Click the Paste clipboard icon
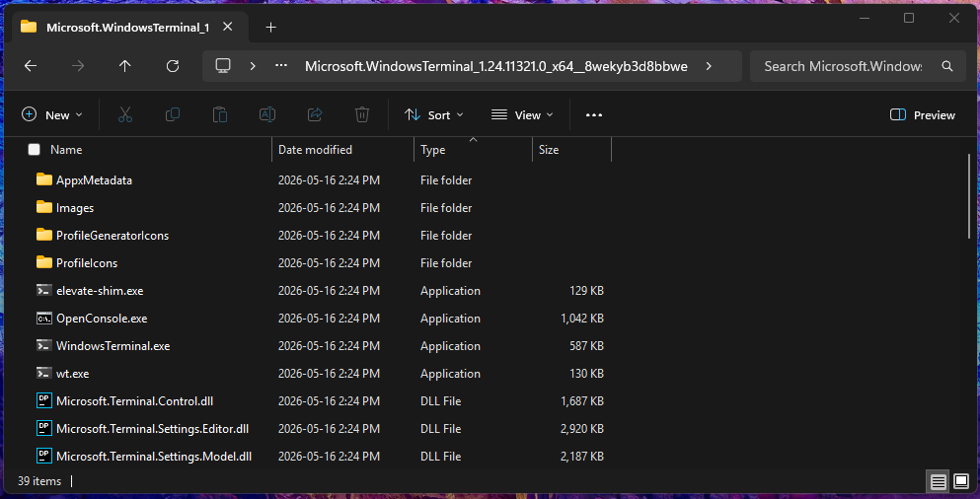 pyautogui.click(x=219, y=115)
